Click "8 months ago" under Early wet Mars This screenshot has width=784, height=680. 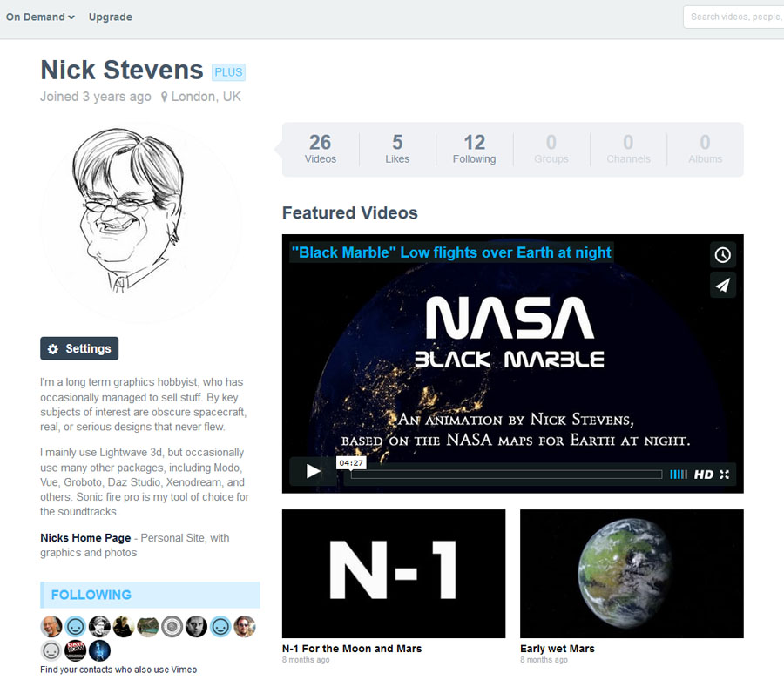tap(544, 660)
